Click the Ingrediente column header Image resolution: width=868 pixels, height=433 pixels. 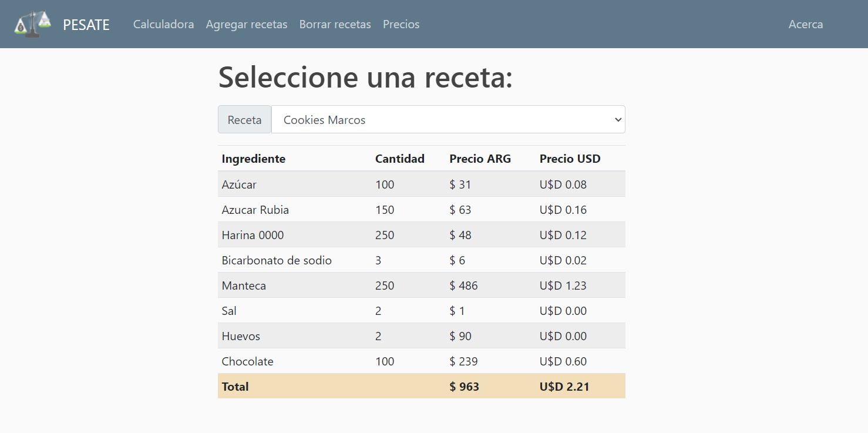253,159
